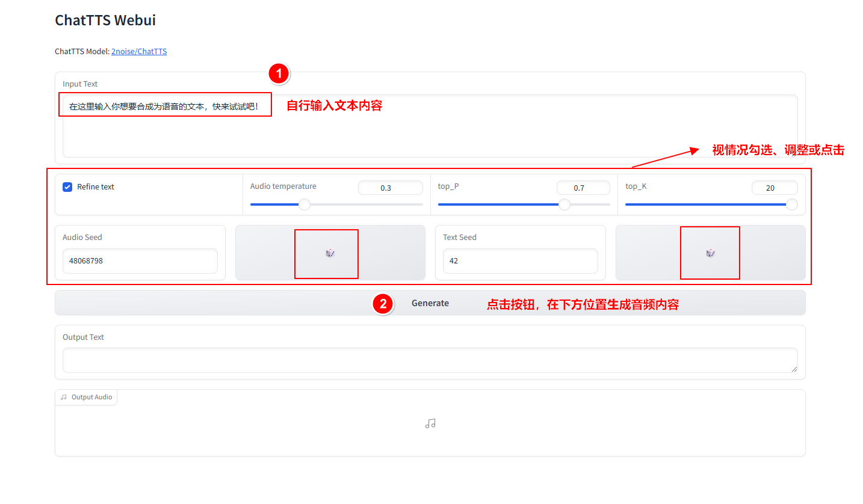The height and width of the screenshot is (504, 863).
Task: Click the resize handle of Output Text box
Action: 794,369
